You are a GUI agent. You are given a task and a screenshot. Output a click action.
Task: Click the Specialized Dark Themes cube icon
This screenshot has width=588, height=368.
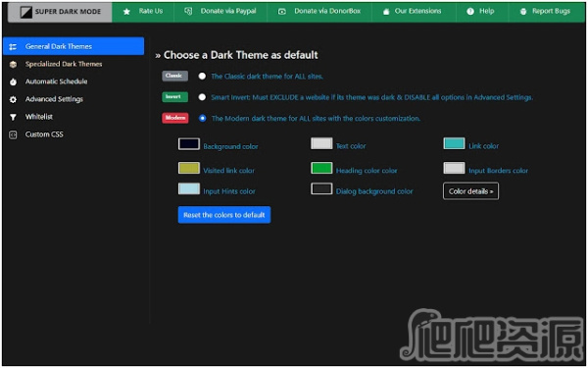coord(13,64)
